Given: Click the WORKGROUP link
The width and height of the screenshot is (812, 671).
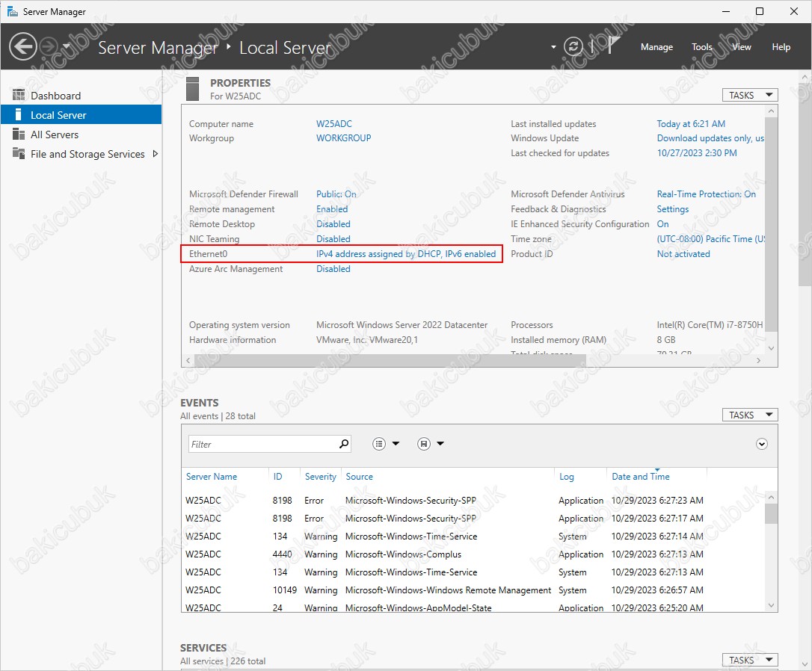Looking at the screenshot, I should [343, 138].
